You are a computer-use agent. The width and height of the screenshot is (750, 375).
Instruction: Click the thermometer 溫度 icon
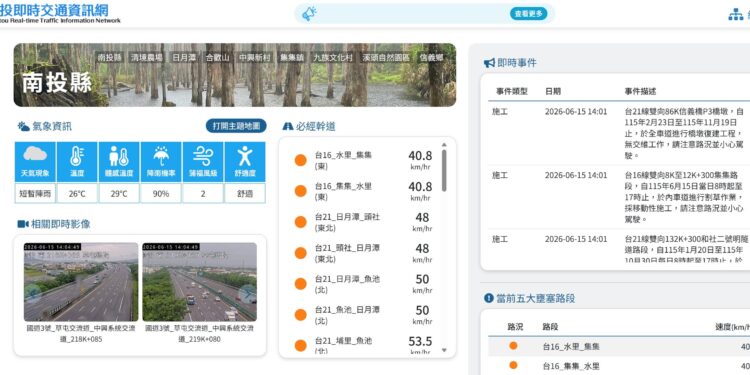pos(77,156)
